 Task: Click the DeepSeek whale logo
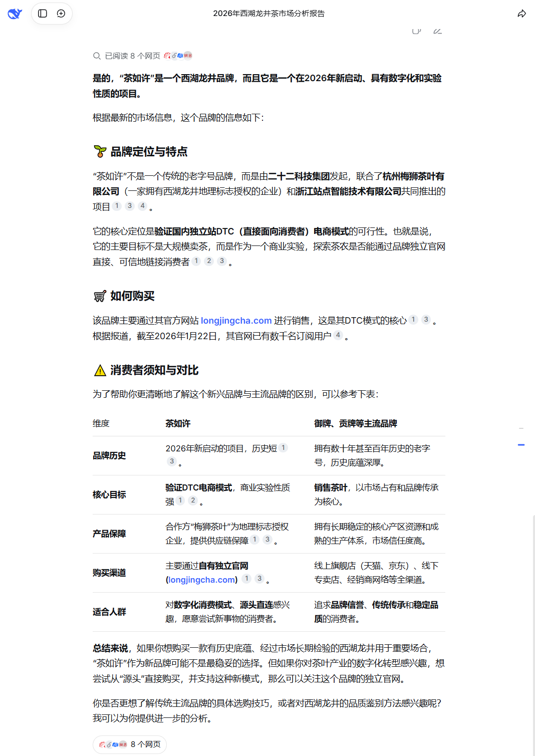click(15, 14)
